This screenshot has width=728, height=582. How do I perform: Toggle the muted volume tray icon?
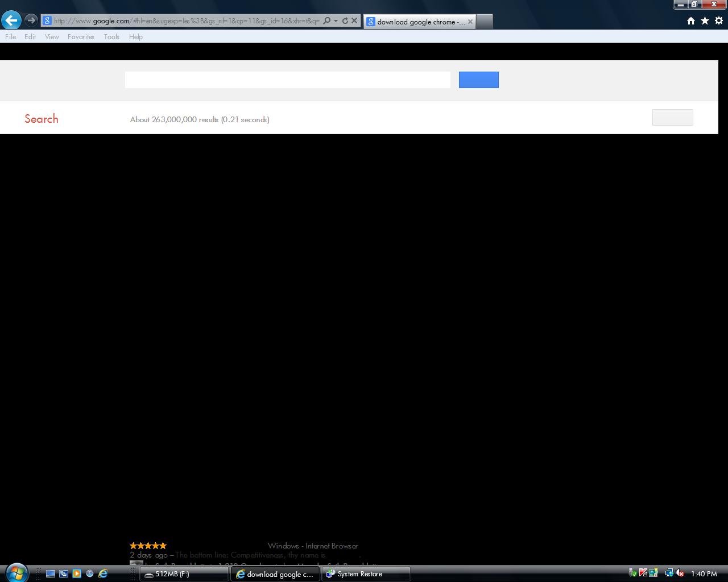point(680,573)
